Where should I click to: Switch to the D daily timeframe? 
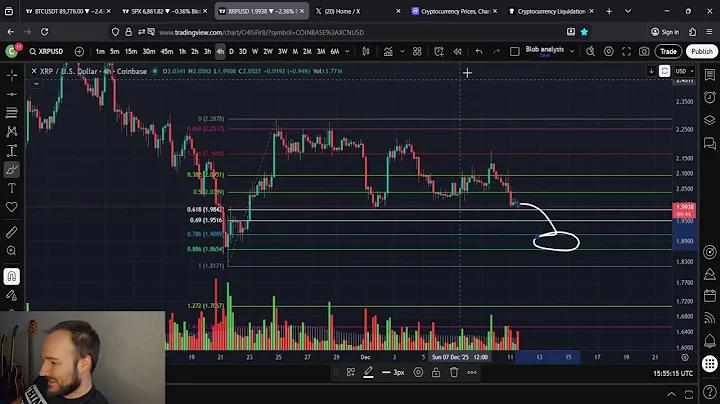pyautogui.click(x=231, y=51)
